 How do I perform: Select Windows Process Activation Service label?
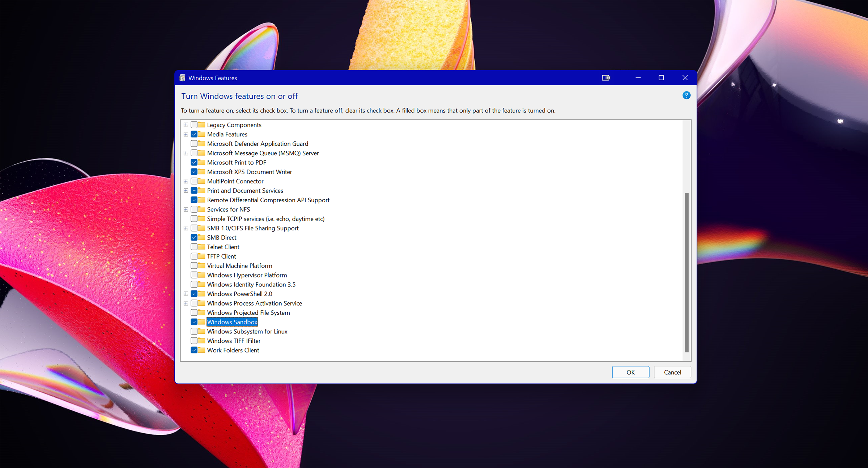click(254, 303)
